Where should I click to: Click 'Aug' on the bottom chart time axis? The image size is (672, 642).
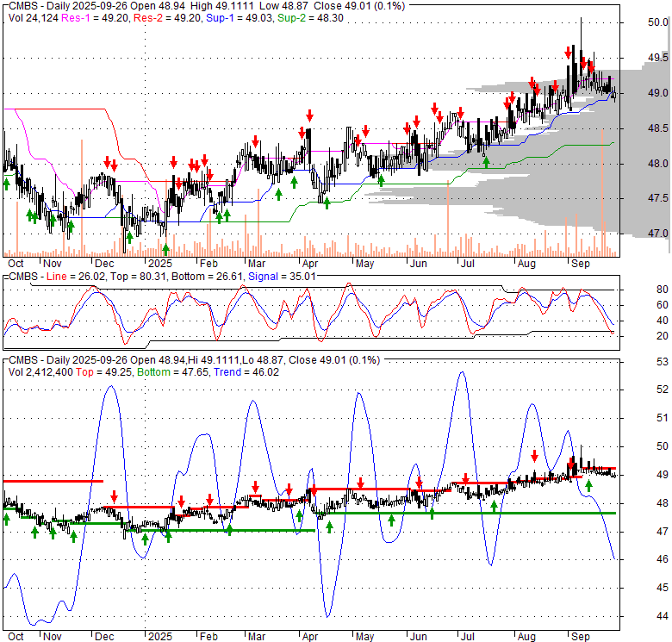point(526,637)
